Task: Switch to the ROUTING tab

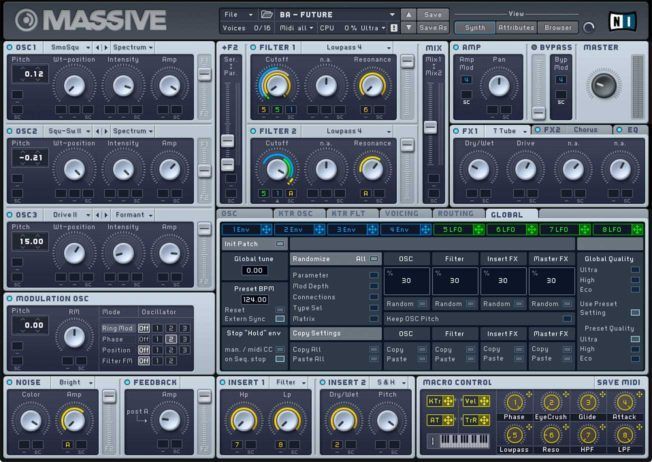Action: 458,213
